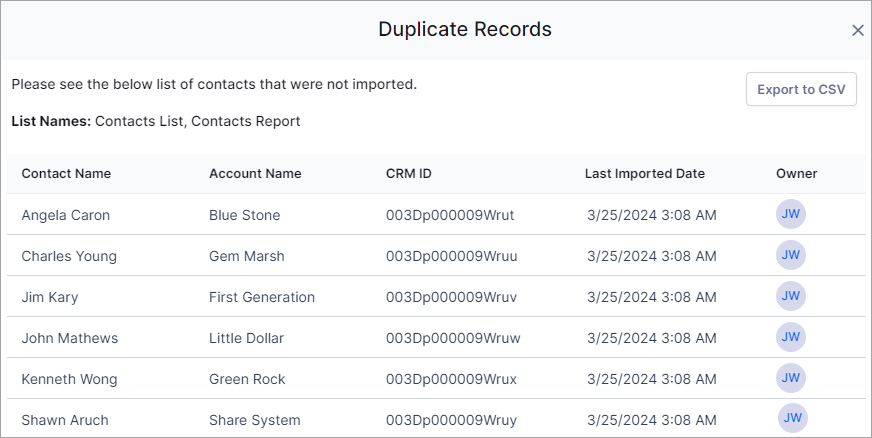Click JW owner avatar for Shawn Aruch
The width and height of the screenshot is (872, 438).
click(x=792, y=418)
